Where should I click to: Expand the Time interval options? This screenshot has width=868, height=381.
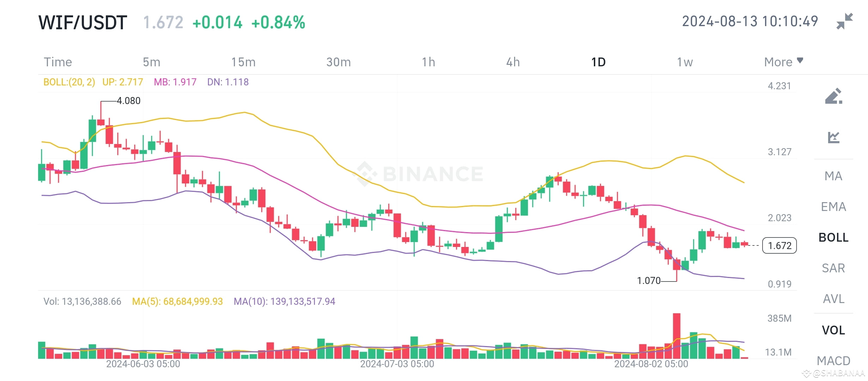(58, 62)
